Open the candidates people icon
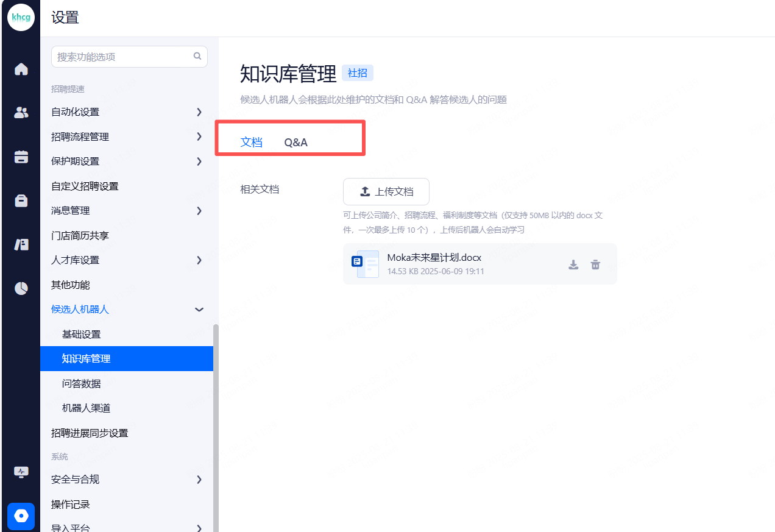 point(21,113)
